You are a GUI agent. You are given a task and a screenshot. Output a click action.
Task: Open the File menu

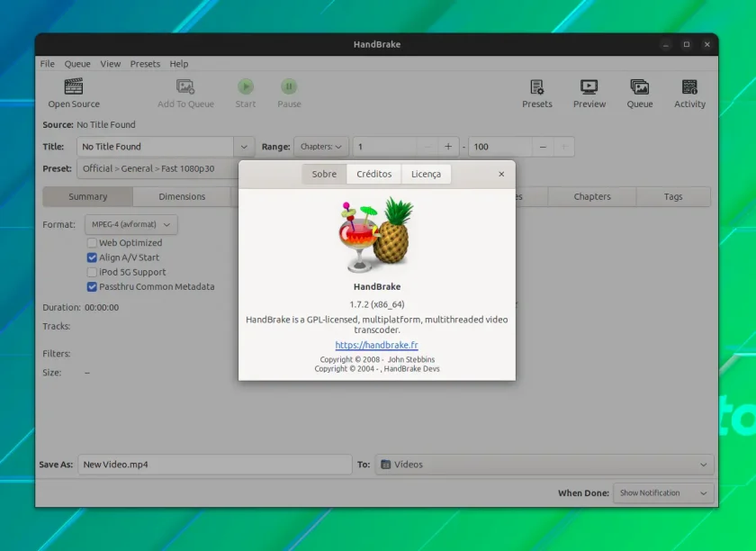point(47,64)
